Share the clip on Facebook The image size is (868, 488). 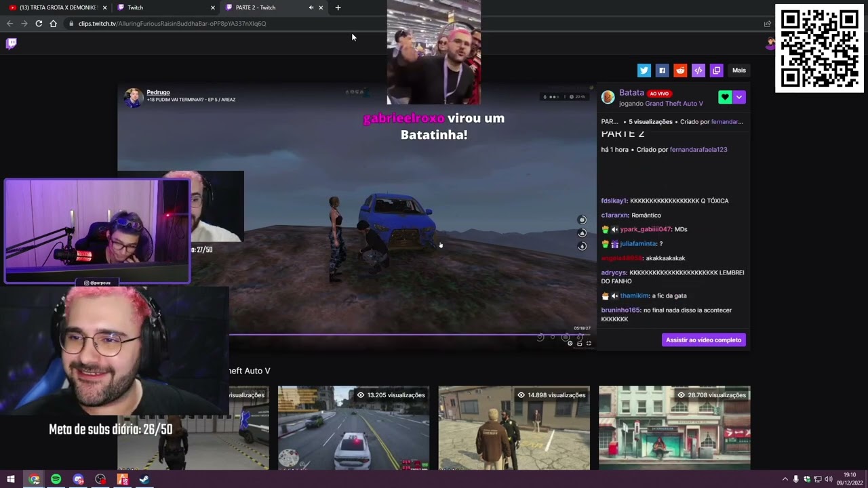pos(663,70)
